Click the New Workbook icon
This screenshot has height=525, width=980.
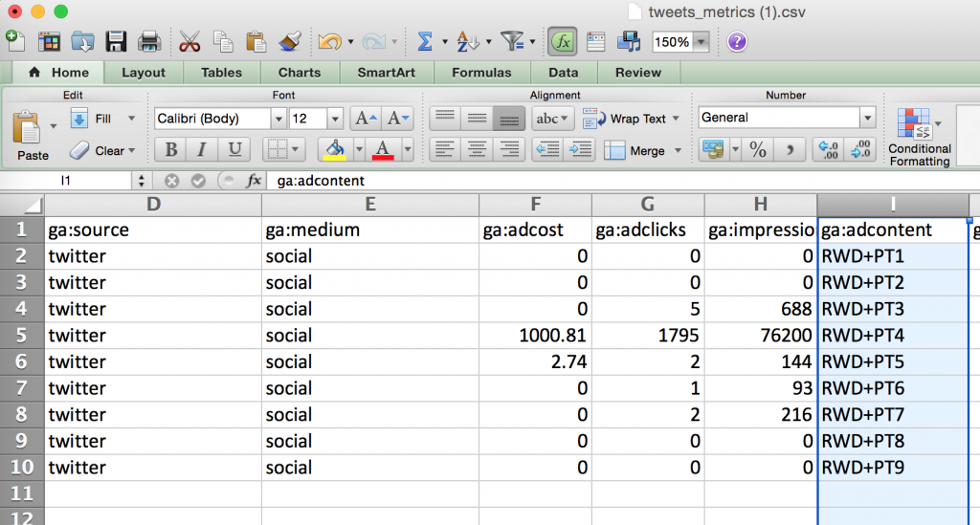[15, 41]
